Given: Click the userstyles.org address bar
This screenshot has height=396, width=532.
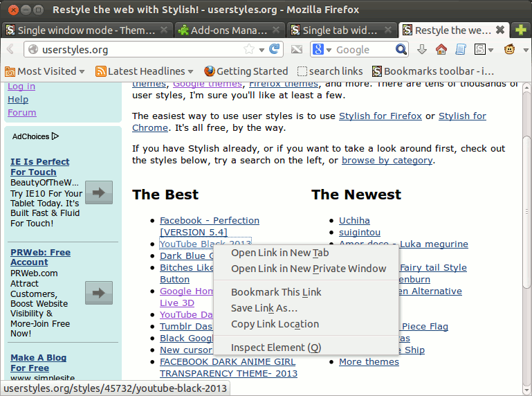Looking at the screenshot, I should click(x=138, y=50).
